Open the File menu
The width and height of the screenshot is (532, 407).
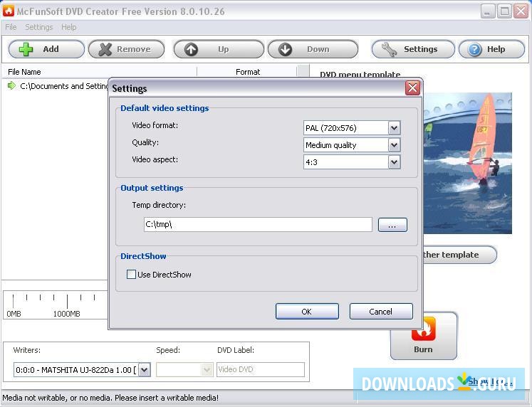pos(11,27)
